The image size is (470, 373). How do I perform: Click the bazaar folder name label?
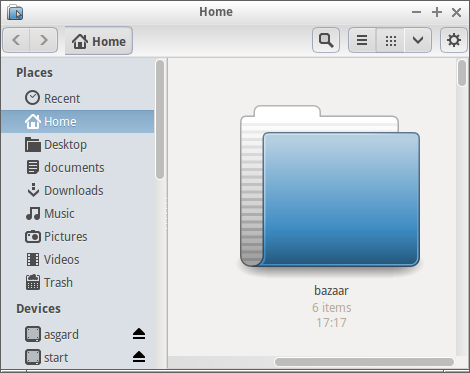tap(331, 291)
